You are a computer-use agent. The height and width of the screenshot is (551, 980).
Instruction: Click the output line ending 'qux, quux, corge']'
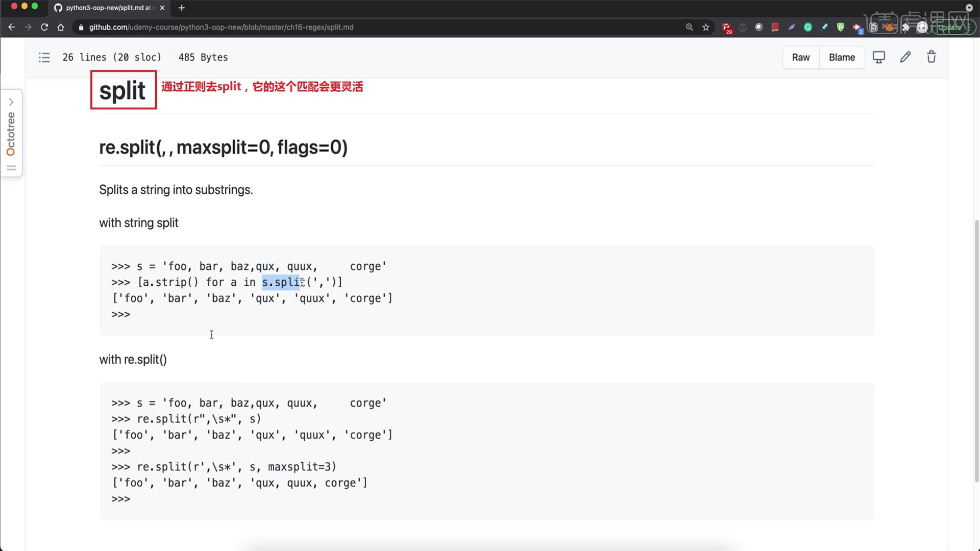pos(239,483)
